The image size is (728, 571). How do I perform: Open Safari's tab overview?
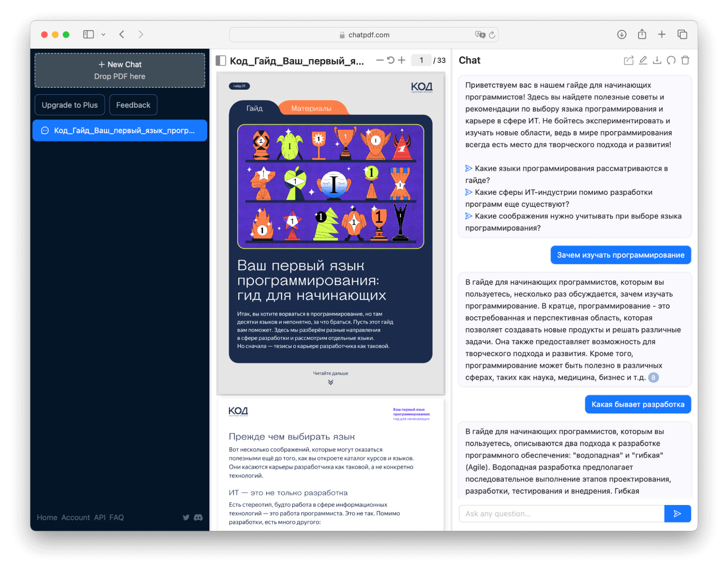point(682,34)
